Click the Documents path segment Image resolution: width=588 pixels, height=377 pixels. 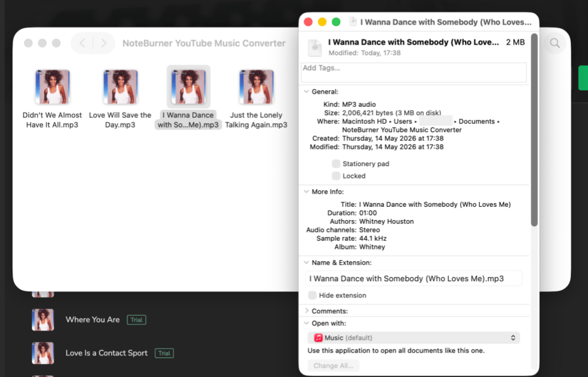477,122
